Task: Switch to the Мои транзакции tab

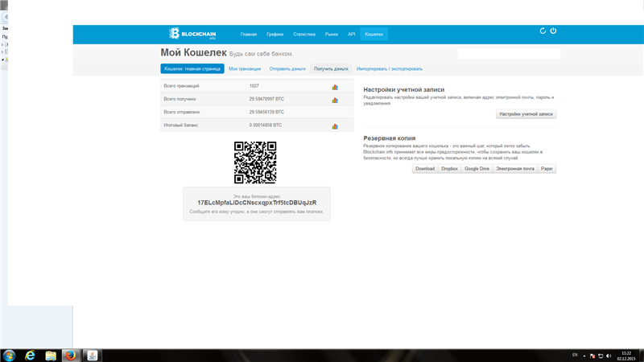Action: coord(245,69)
